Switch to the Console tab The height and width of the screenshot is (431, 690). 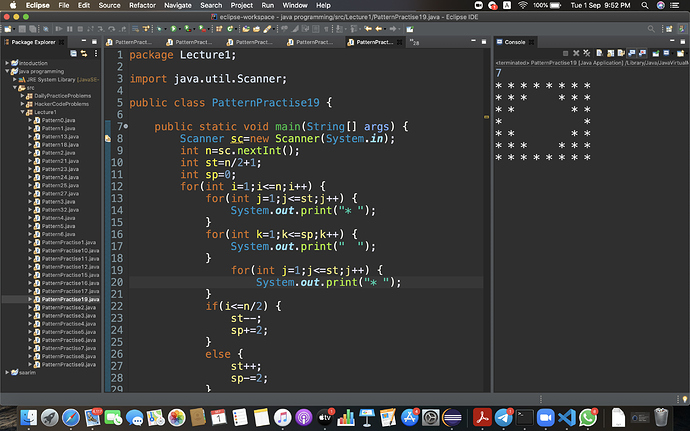click(514, 42)
